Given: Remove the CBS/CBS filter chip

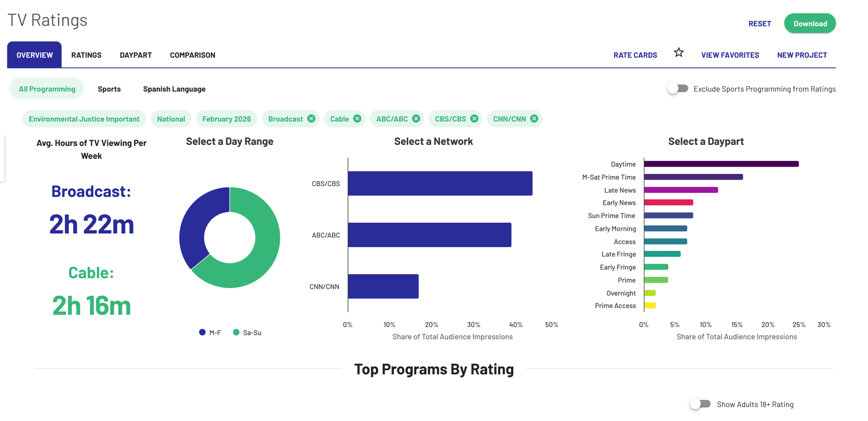Looking at the screenshot, I should tap(474, 118).
